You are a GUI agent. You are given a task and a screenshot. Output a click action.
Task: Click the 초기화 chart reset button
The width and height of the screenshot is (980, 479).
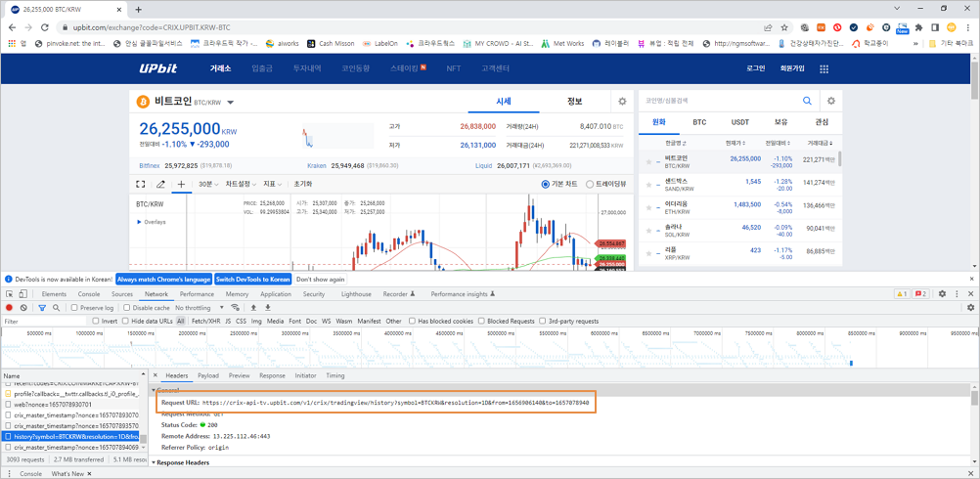pos(302,184)
